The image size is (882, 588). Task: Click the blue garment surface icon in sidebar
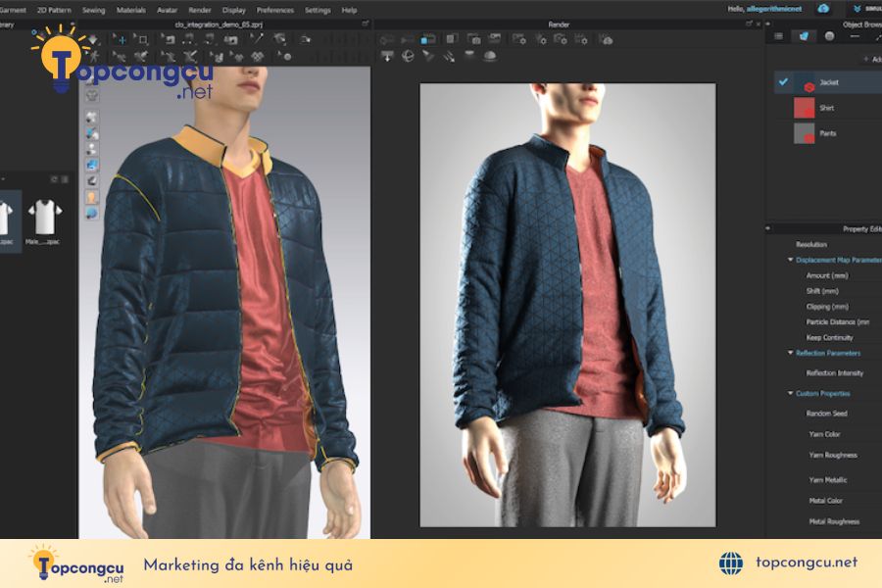click(92, 165)
